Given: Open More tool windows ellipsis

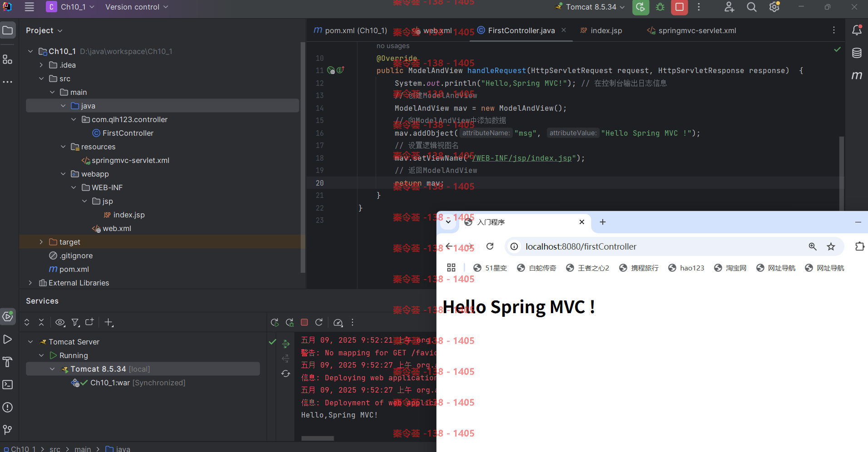Looking at the screenshot, I should coord(8,82).
